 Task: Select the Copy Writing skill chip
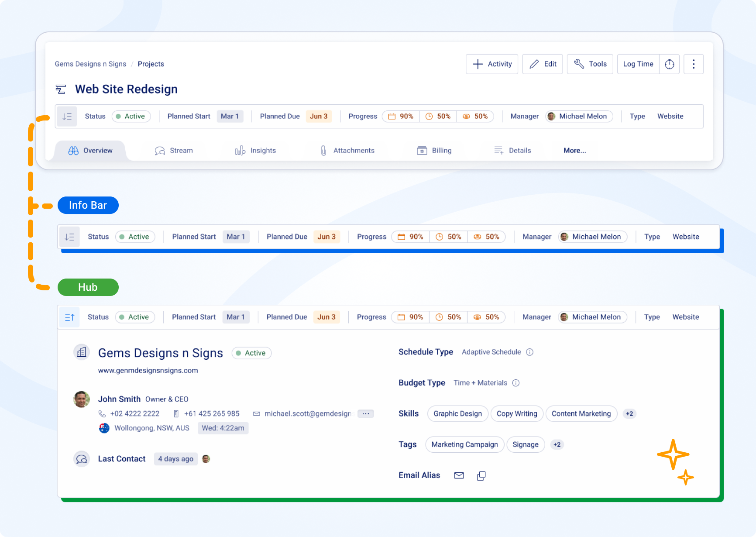517,414
